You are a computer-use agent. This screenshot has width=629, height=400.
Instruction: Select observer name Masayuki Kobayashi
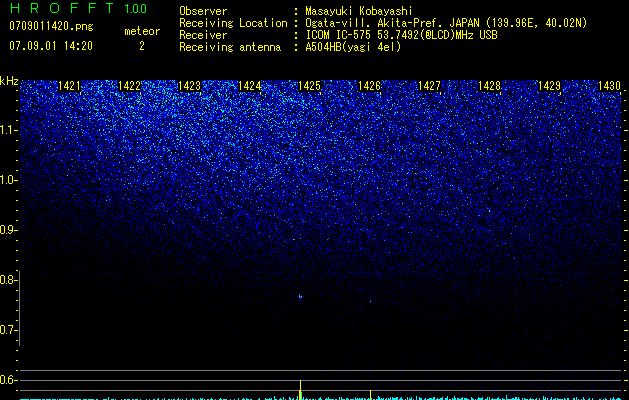359,12
